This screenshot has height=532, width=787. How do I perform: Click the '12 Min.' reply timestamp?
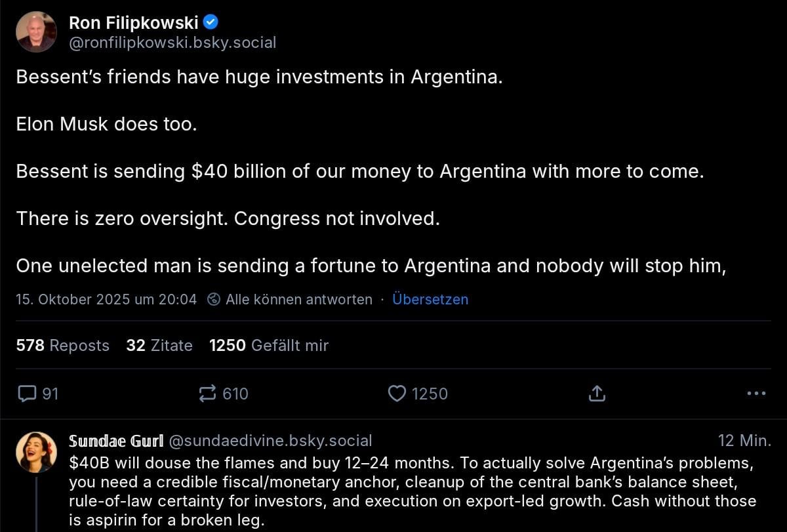[744, 441]
